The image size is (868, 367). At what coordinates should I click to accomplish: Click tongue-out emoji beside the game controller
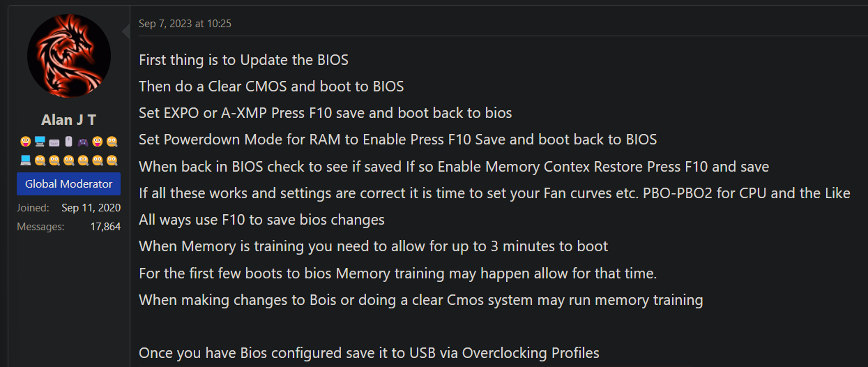[98, 142]
